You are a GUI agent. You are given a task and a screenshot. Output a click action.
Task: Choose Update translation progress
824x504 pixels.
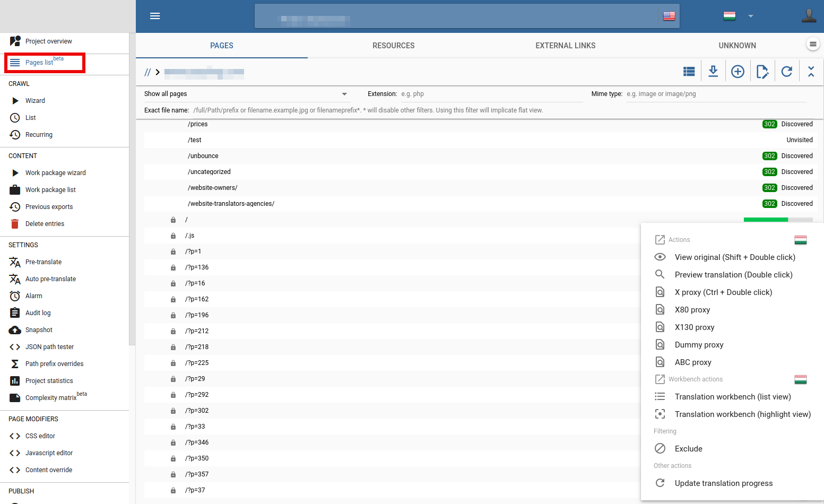coord(732,483)
